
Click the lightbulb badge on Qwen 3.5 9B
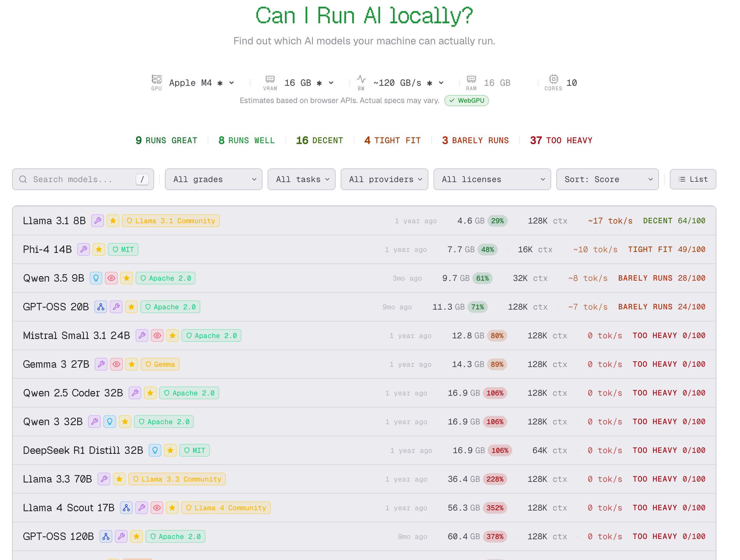point(96,278)
